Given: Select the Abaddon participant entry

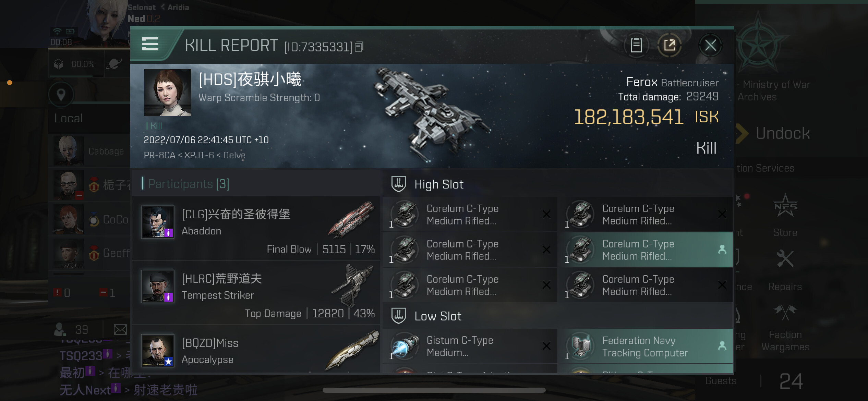Looking at the screenshot, I should click(x=256, y=228).
